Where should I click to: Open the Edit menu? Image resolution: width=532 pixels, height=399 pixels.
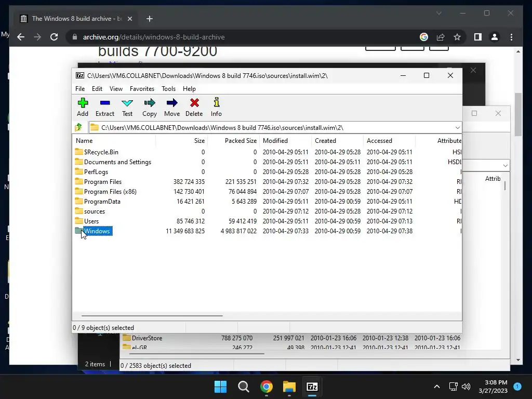click(x=97, y=88)
